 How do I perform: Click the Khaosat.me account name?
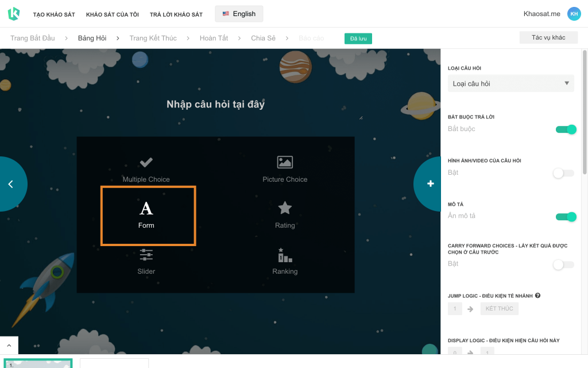(542, 14)
